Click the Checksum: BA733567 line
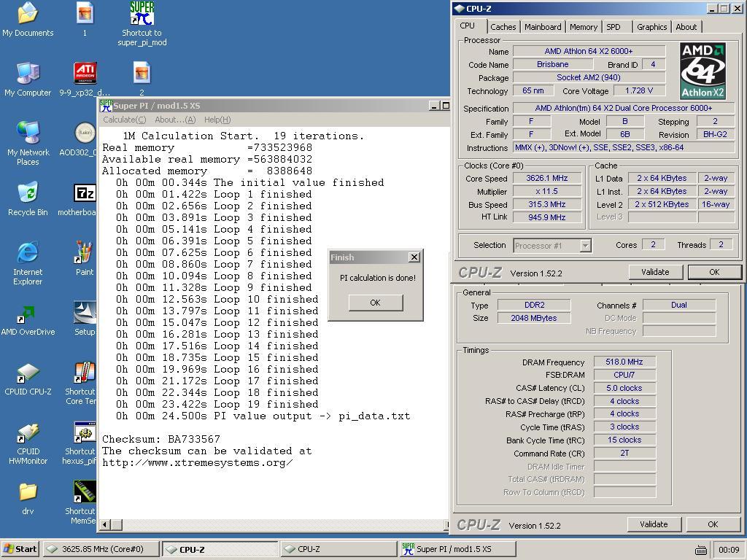The width and height of the screenshot is (747, 560). click(161, 439)
